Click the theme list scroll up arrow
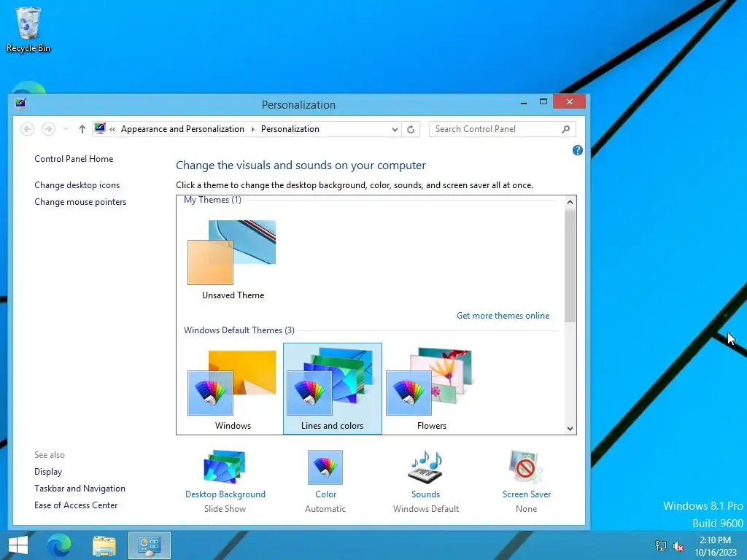The height and width of the screenshot is (560, 747). [570, 202]
